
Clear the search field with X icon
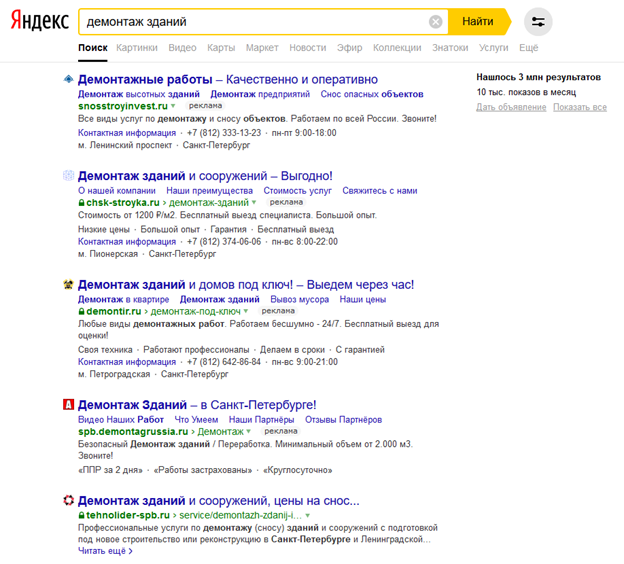[x=435, y=21]
